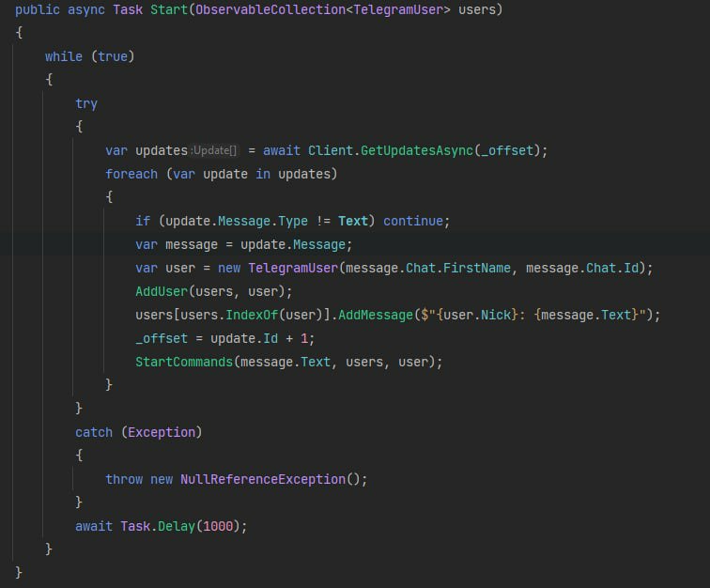Click _offset on the assignment line
This screenshot has width=710, height=588.
coord(162,338)
